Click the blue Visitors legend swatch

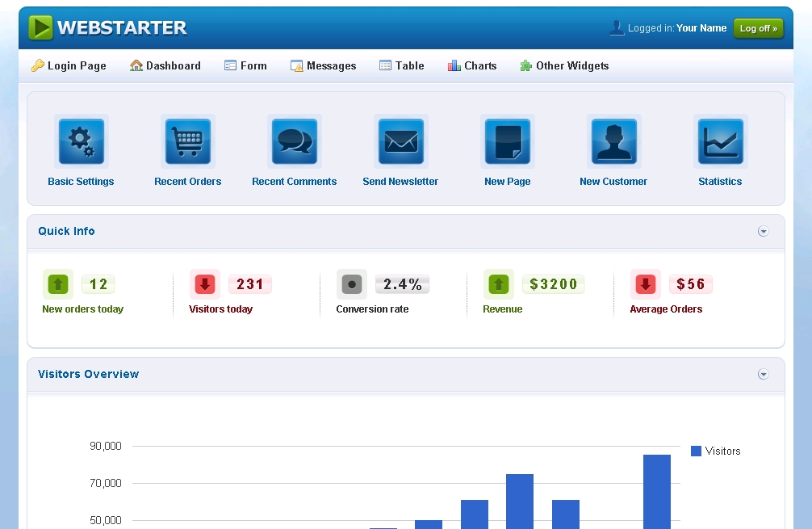[696, 451]
